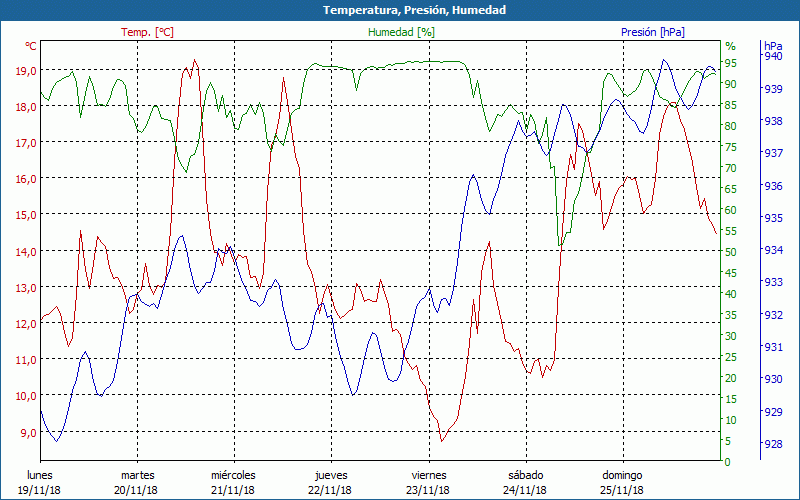Click the '935' pressure axis value
The width and height of the screenshot is (800, 500).
point(773,218)
